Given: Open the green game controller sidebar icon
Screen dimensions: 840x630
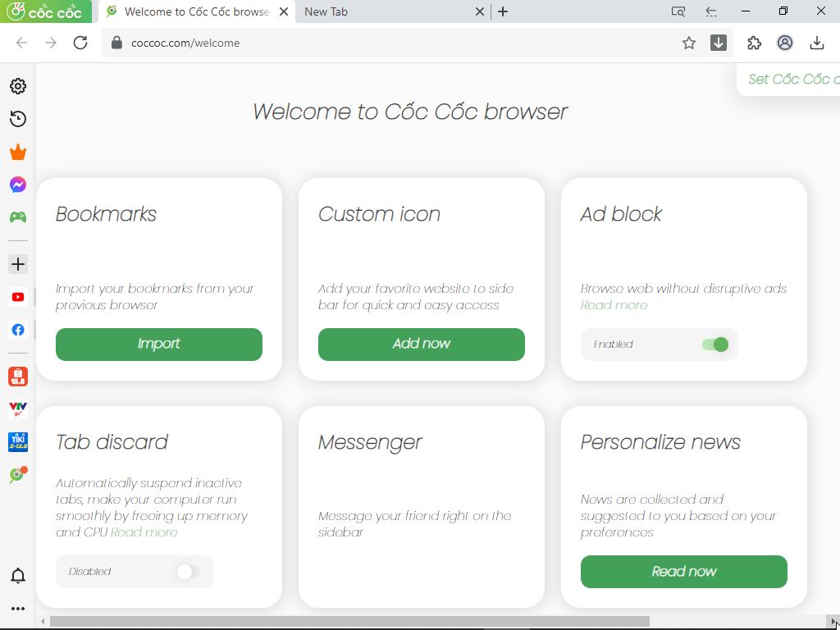Looking at the screenshot, I should 18,217.
